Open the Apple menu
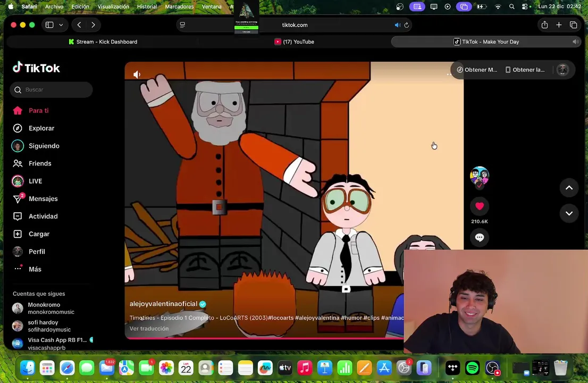588x383 pixels. [x=11, y=6]
